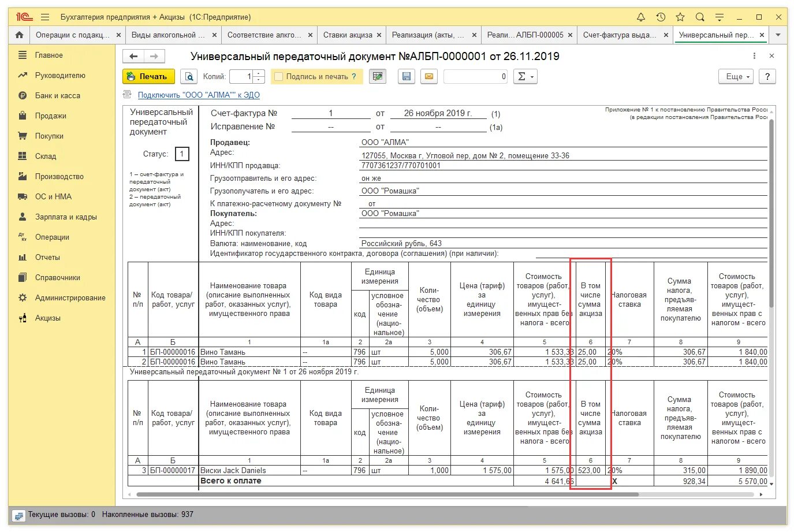This screenshot has width=794, height=532.
Task: Click the vertical document scrollbar
Action: [771, 214]
